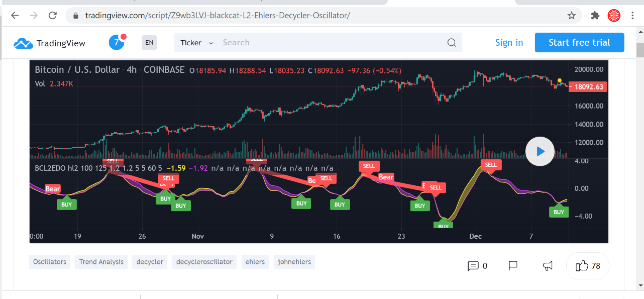Click the megaphone share icon
The height and width of the screenshot is (299, 644).
tap(548, 266)
